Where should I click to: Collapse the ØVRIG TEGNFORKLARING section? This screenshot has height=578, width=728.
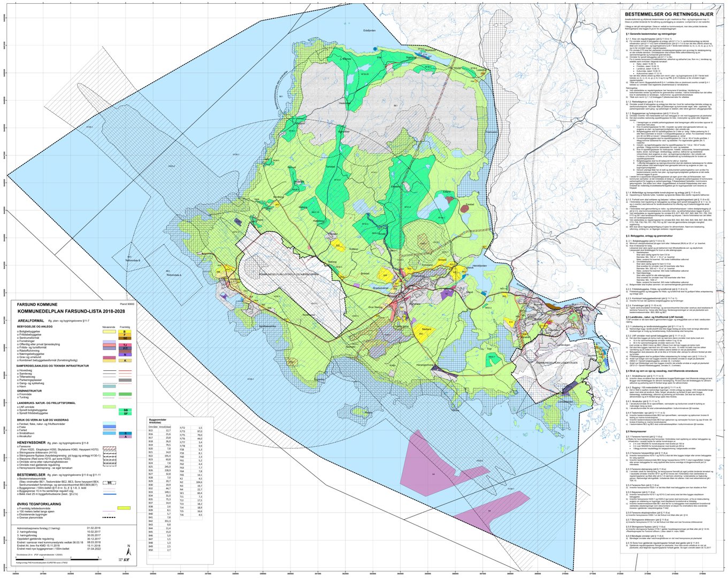[x=39, y=504]
